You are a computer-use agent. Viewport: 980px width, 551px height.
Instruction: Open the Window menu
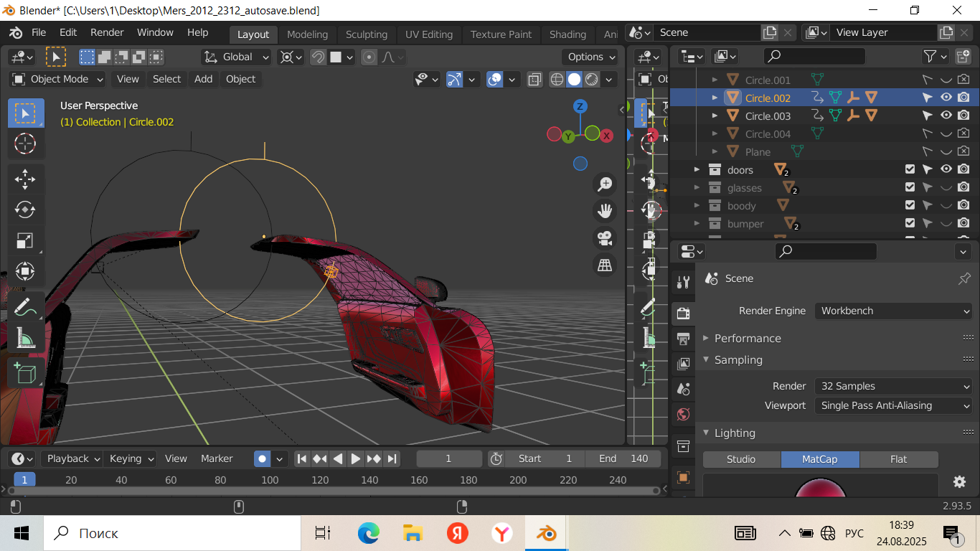tap(155, 32)
